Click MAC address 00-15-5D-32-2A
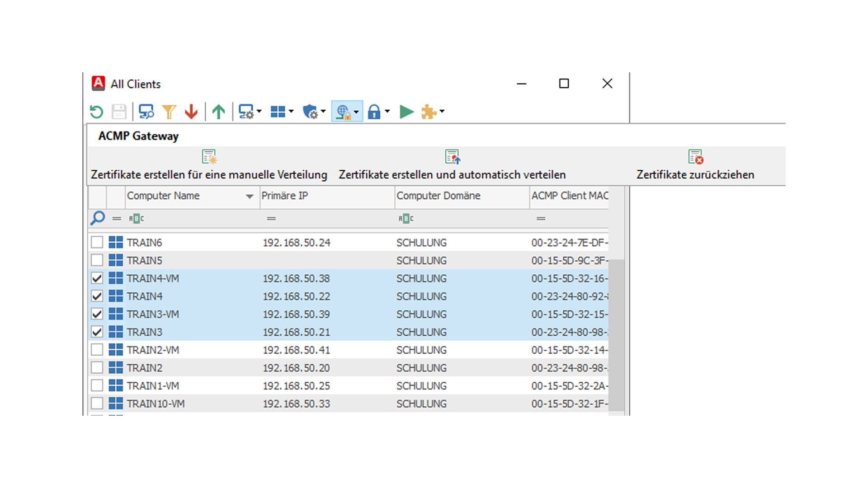The height and width of the screenshot is (488, 868). pyautogui.click(x=570, y=386)
